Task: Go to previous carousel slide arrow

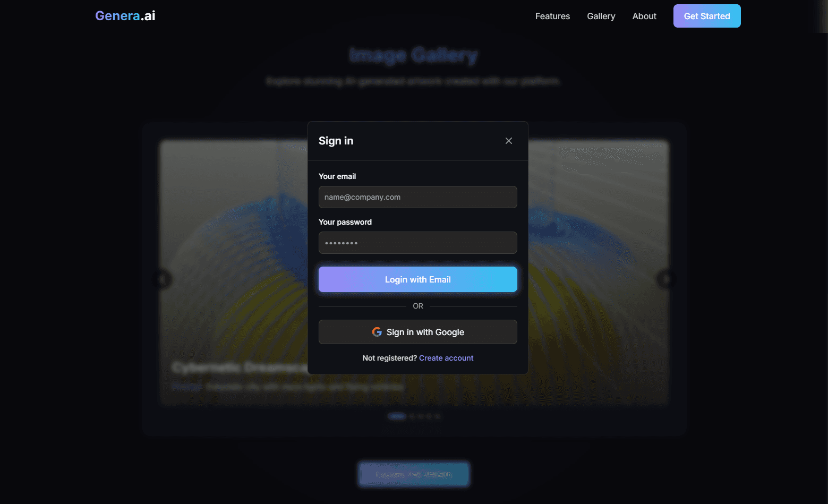Action: click(x=163, y=279)
